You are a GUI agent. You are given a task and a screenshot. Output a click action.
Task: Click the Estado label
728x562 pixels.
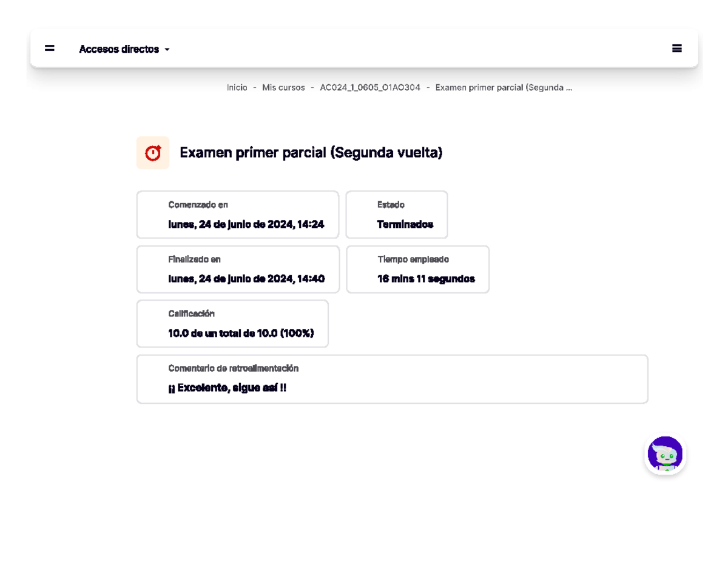pos(391,205)
